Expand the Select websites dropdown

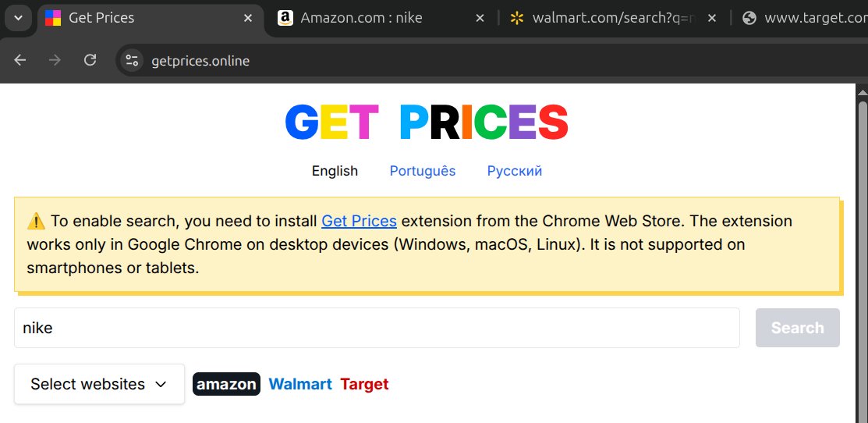pos(99,384)
